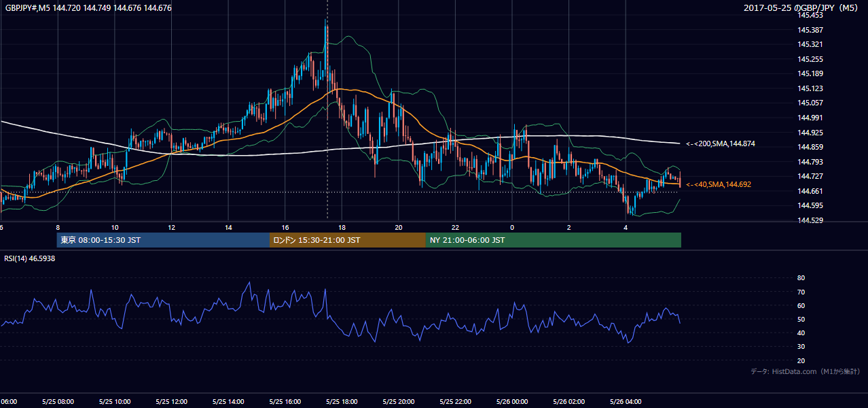Click the RSI scale level 50
Viewport: 868px width, 408px height.
pyautogui.click(x=801, y=319)
